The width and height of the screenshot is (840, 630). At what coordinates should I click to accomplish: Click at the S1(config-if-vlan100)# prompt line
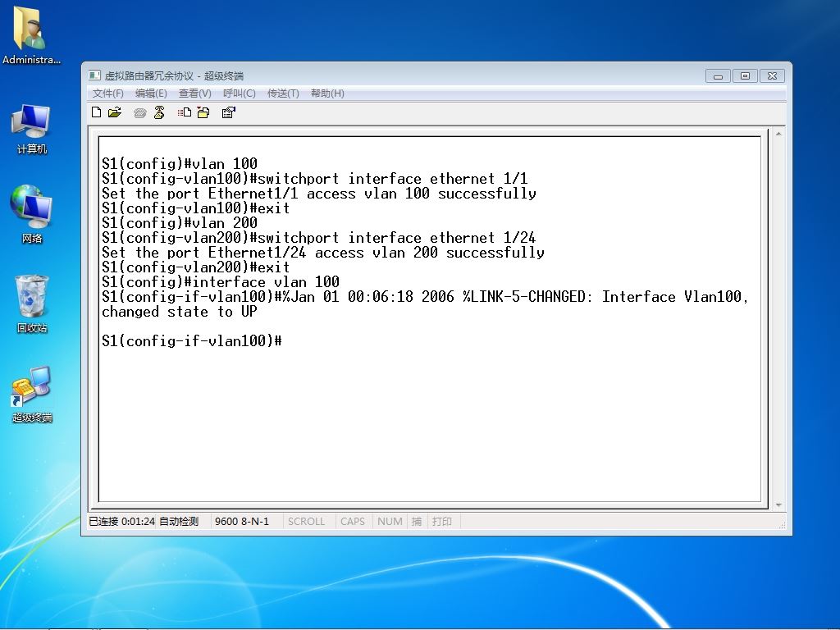pyautogui.click(x=192, y=340)
